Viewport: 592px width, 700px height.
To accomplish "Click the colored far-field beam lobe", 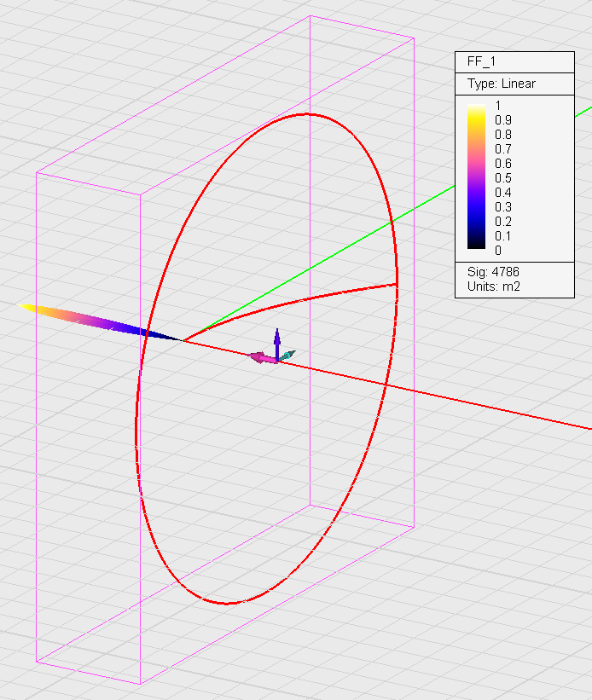I will click(x=94, y=318).
